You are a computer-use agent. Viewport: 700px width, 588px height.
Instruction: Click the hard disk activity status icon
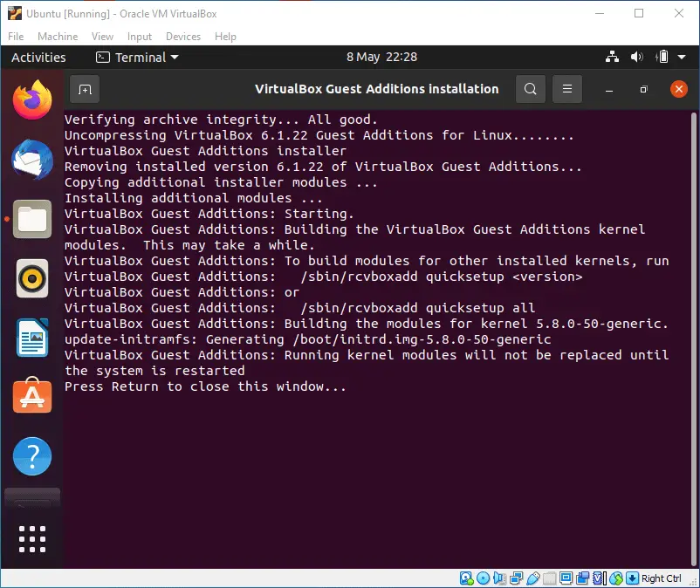click(x=466, y=578)
